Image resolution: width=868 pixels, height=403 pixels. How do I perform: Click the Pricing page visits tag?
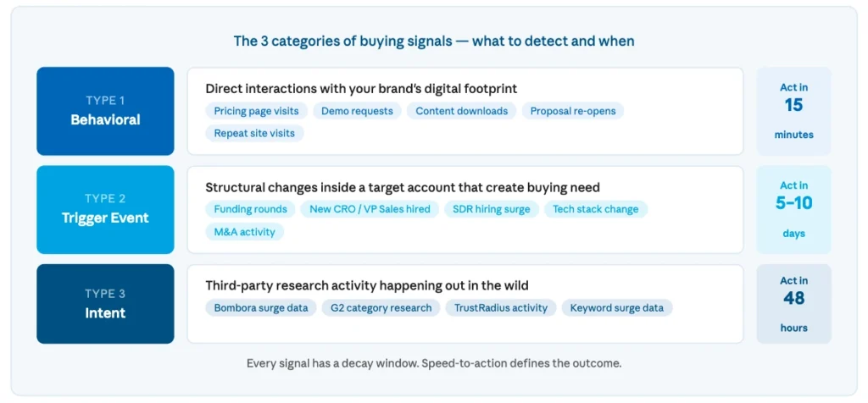pyautogui.click(x=256, y=111)
